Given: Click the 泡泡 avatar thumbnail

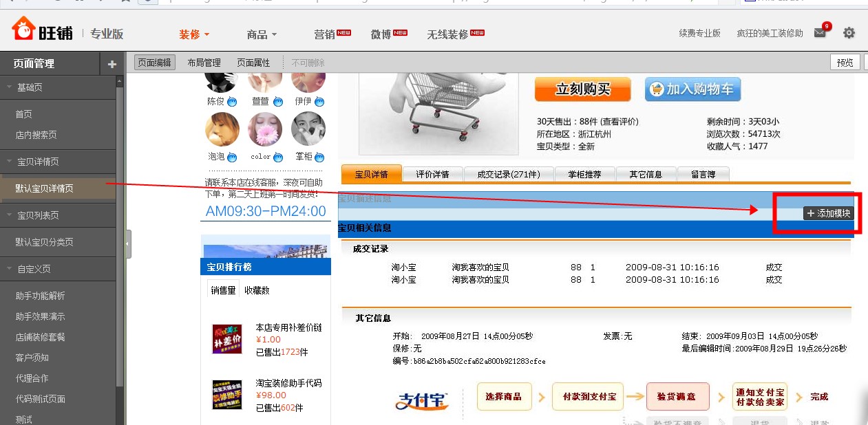Looking at the screenshot, I should point(220,131).
